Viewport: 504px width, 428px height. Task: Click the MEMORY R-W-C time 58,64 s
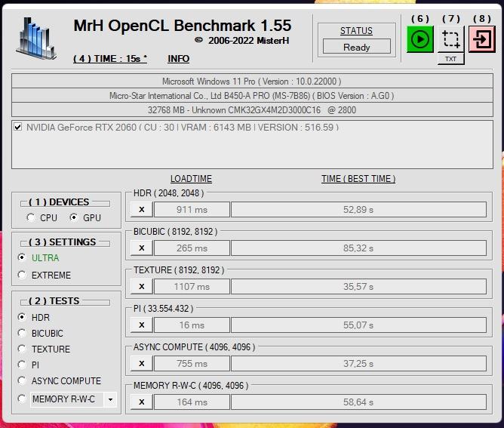[x=358, y=402]
